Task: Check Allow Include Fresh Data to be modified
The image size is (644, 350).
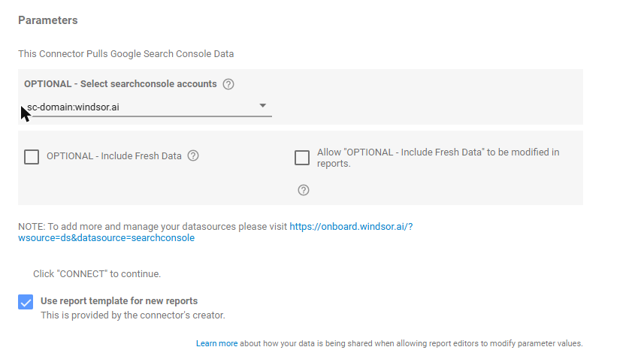Action: click(x=302, y=158)
